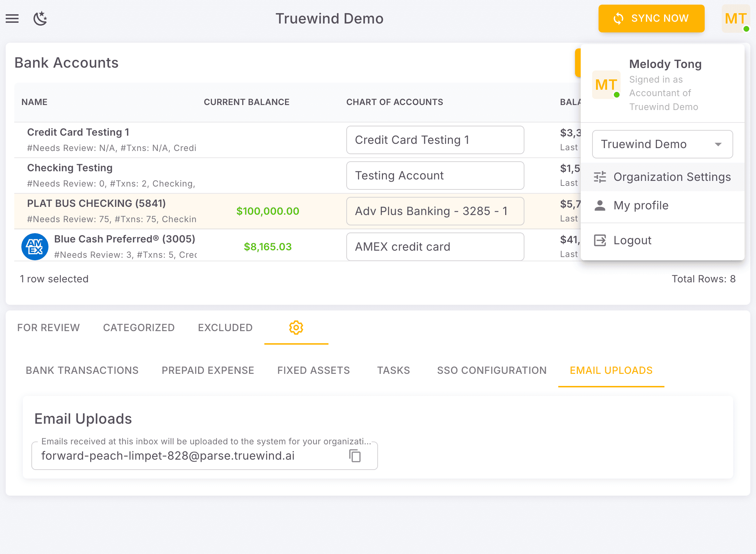Image resolution: width=756 pixels, height=554 pixels.
Task: Click the Logout exit icon
Action: [x=600, y=240]
